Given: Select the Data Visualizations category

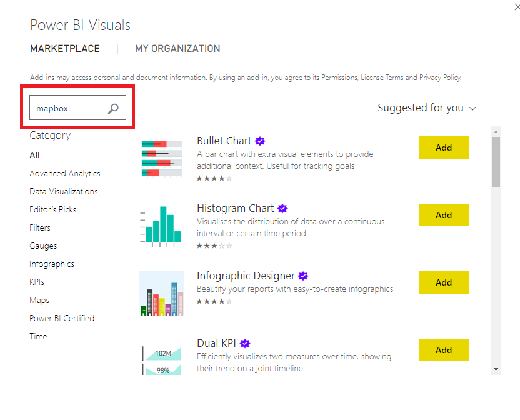Looking at the screenshot, I should pyautogui.click(x=64, y=191).
